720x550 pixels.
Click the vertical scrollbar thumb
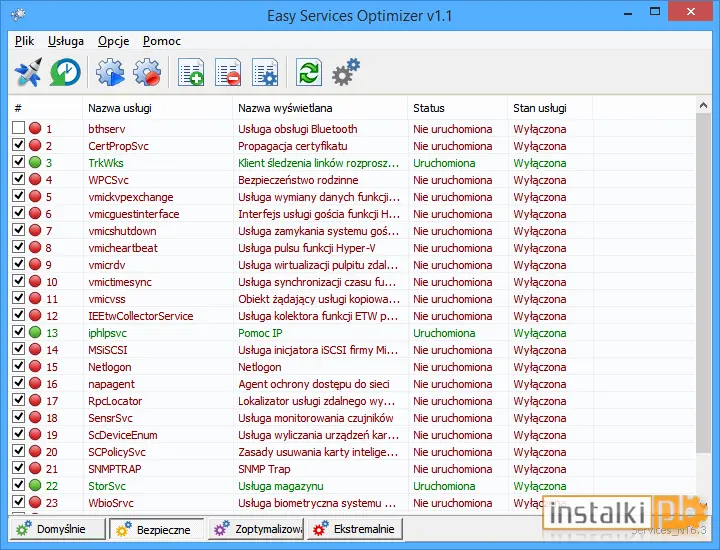coord(703,282)
